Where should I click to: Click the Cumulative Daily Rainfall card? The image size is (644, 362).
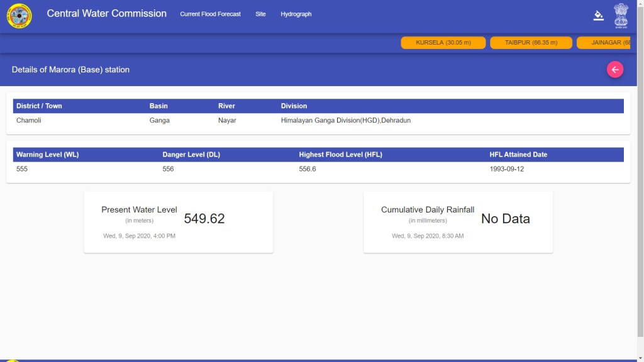point(458,222)
